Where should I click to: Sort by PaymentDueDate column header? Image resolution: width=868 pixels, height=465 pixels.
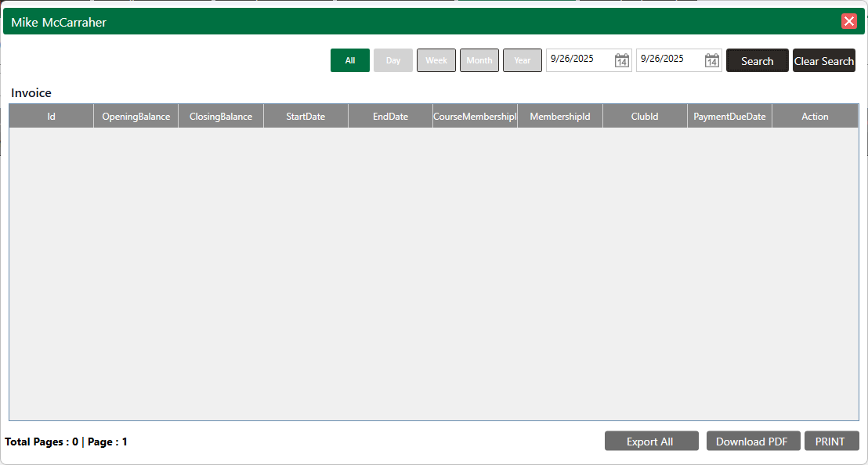(729, 117)
